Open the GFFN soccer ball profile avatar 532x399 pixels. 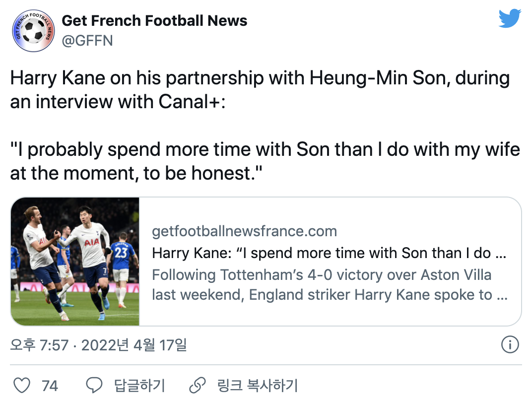click(x=34, y=30)
